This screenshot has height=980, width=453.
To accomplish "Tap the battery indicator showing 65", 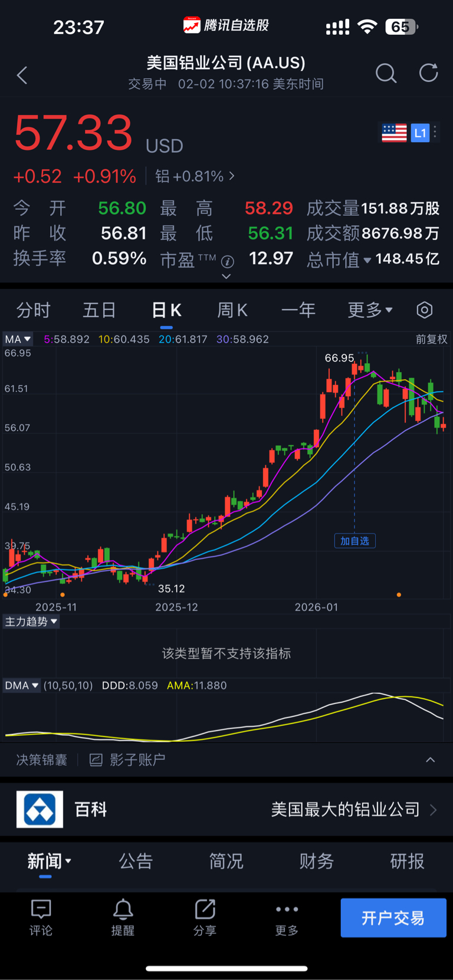I will click(402, 27).
